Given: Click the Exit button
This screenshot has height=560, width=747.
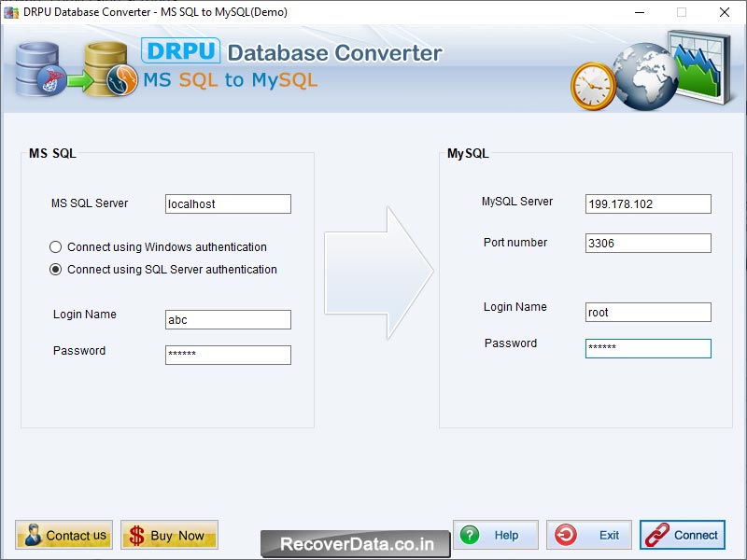Looking at the screenshot, I should (x=588, y=535).
